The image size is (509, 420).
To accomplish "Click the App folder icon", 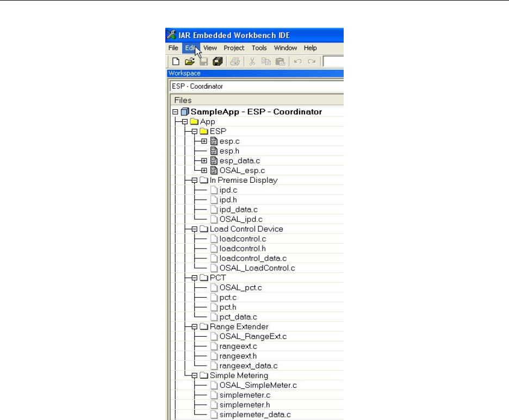I will pos(194,121).
